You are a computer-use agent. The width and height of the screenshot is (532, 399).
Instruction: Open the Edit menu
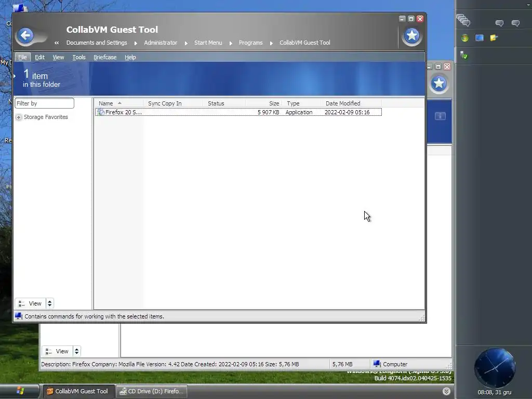tap(39, 57)
